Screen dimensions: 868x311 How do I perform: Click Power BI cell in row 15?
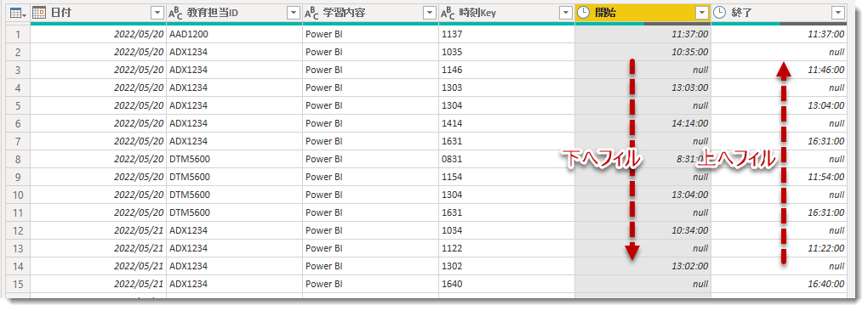[x=370, y=284]
